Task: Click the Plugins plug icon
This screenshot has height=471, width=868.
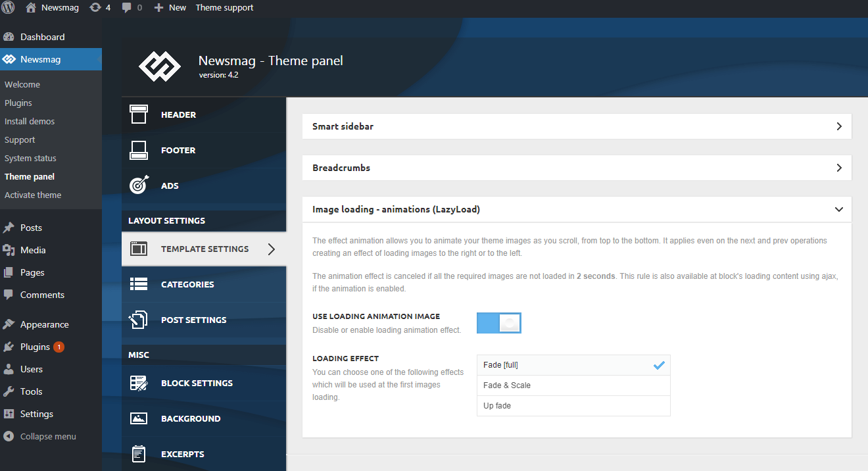Action: point(9,347)
